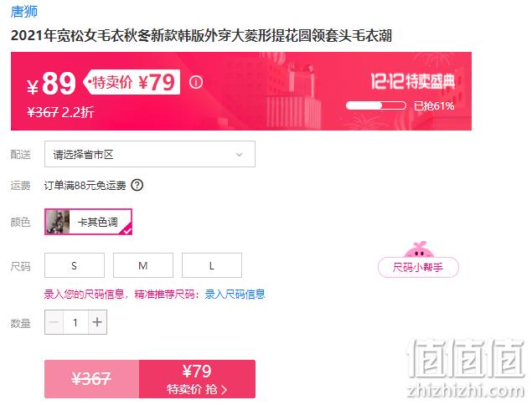
Task: Decrease quantity with the minus button
Action: pyautogui.click(x=54, y=322)
